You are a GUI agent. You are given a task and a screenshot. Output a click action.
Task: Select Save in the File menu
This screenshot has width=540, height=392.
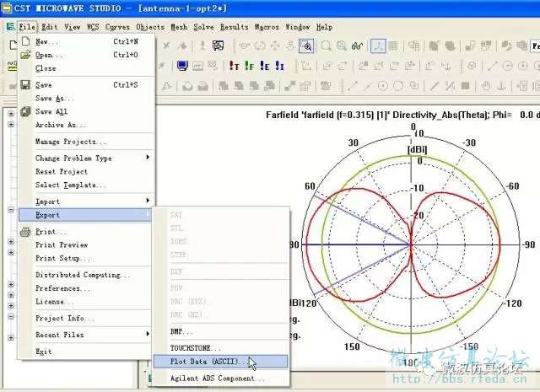click(86, 84)
